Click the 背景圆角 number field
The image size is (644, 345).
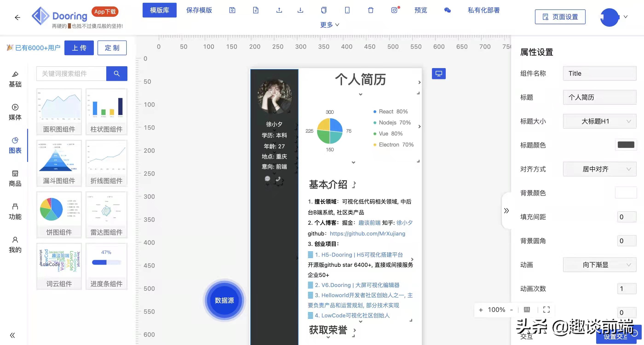pyautogui.click(x=627, y=241)
